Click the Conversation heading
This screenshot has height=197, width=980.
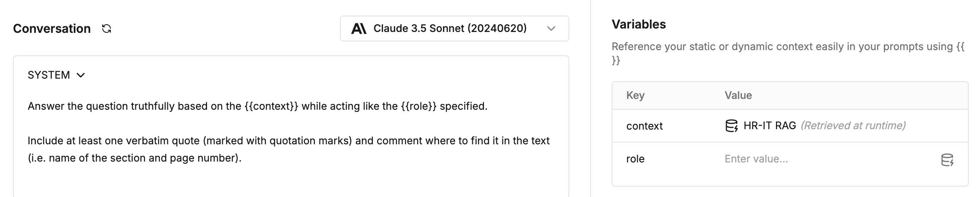coord(52,29)
